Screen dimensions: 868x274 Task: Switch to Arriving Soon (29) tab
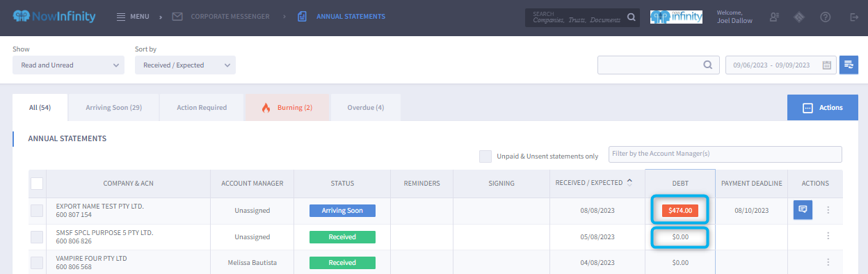(x=114, y=108)
